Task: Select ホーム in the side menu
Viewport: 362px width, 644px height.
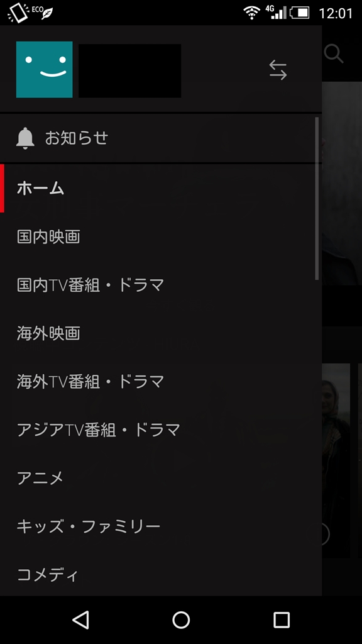Action: coord(161,189)
